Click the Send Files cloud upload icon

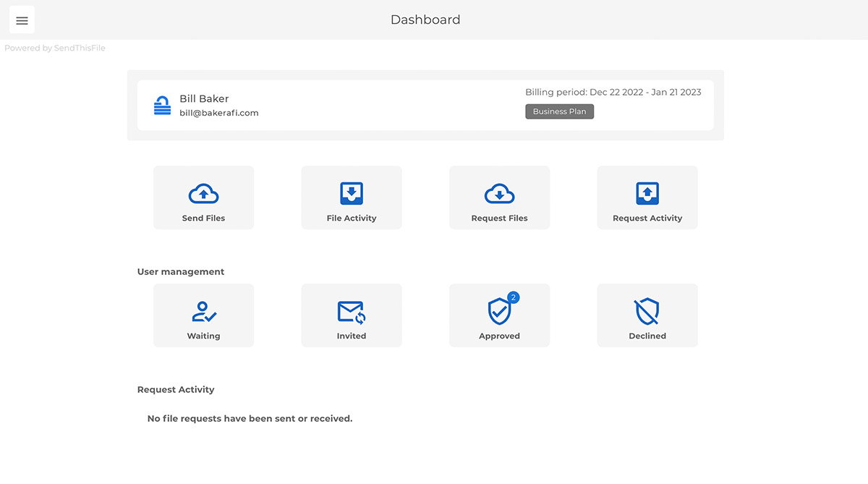click(203, 194)
